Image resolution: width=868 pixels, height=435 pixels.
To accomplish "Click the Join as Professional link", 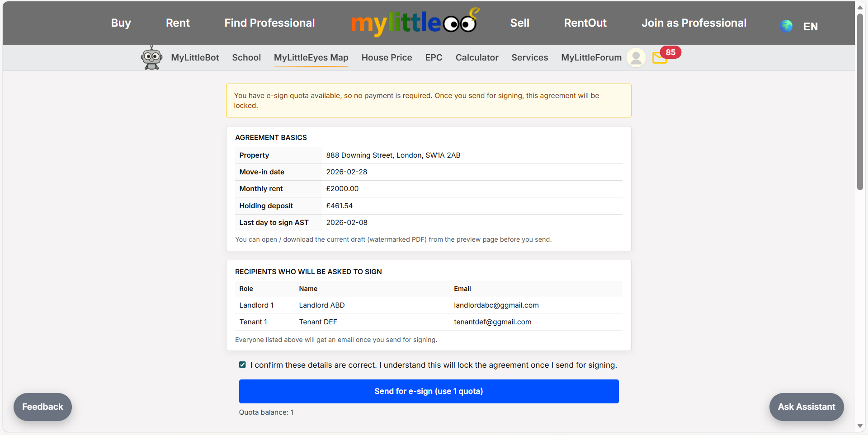I will pos(694,23).
